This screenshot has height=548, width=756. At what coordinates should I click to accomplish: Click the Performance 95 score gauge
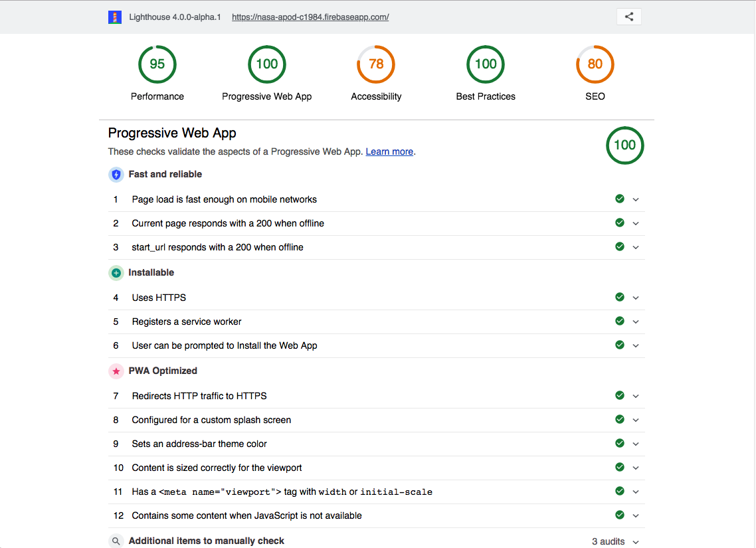pos(157,64)
